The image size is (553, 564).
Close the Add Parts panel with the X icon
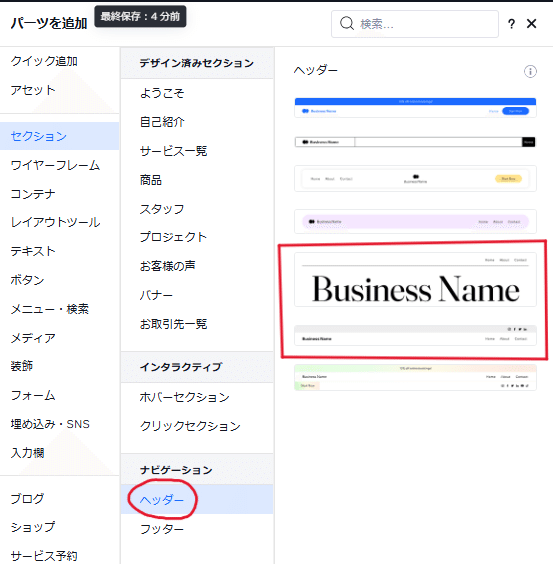point(531,24)
